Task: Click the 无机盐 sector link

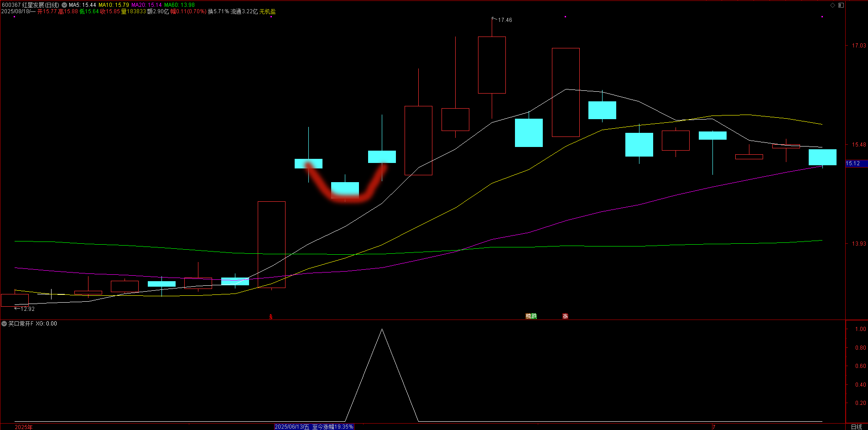Action: click(x=268, y=11)
